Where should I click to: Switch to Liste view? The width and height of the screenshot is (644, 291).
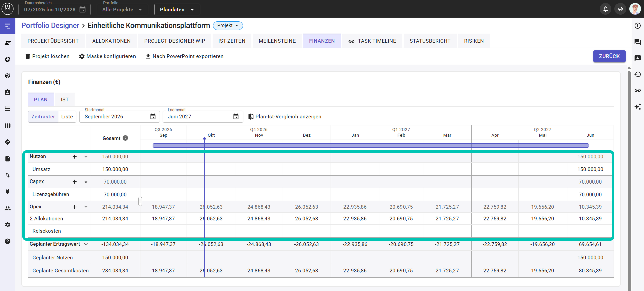click(x=67, y=117)
